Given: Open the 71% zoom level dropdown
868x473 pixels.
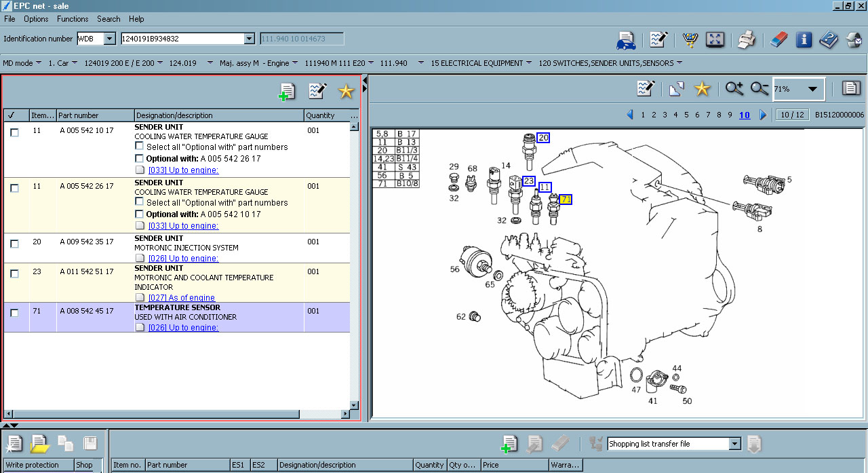Looking at the screenshot, I should tap(812, 89).
